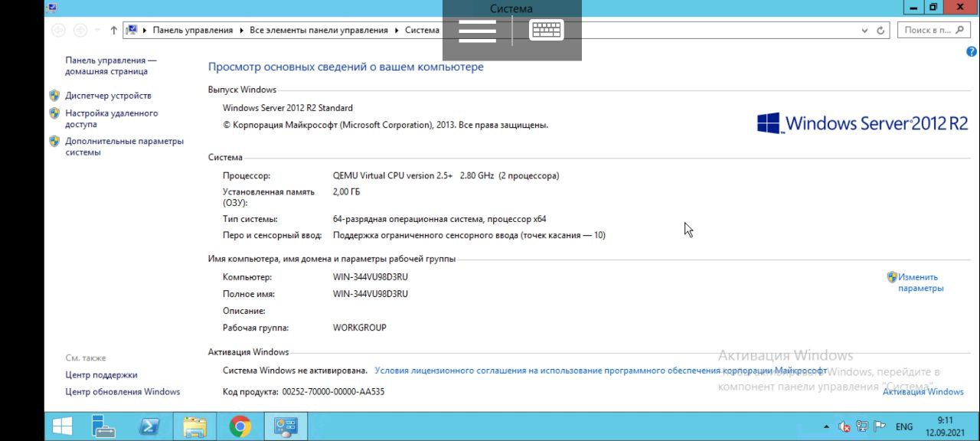Click shield icon next to 'Изменить параметры'
This screenshot has width=980, height=441.
click(892, 277)
